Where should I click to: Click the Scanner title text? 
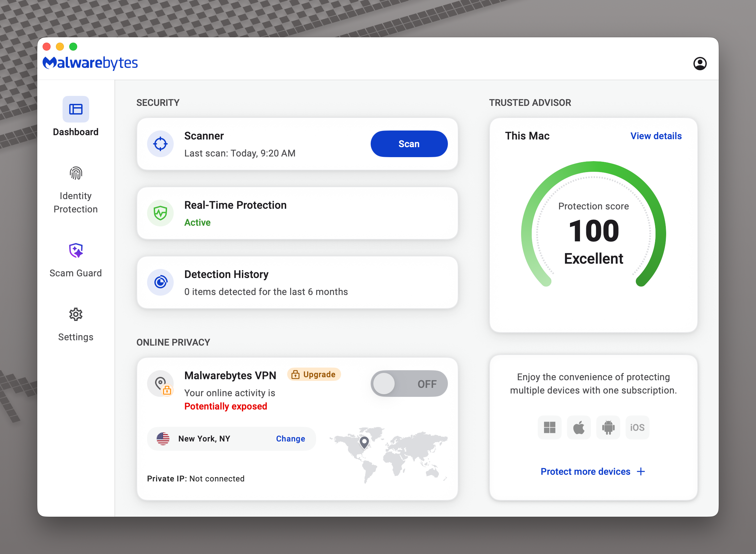point(204,136)
